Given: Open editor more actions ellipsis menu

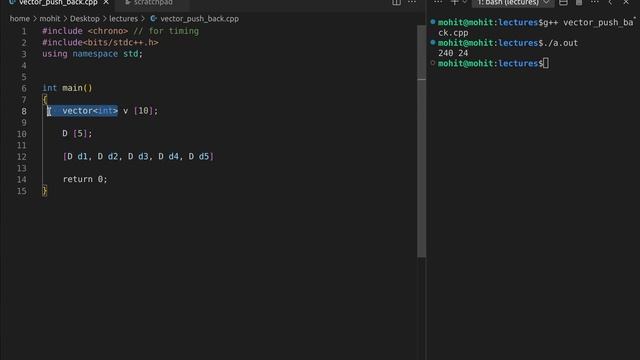Looking at the screenshot, I should pyautogui.click(x=412, y=2).
